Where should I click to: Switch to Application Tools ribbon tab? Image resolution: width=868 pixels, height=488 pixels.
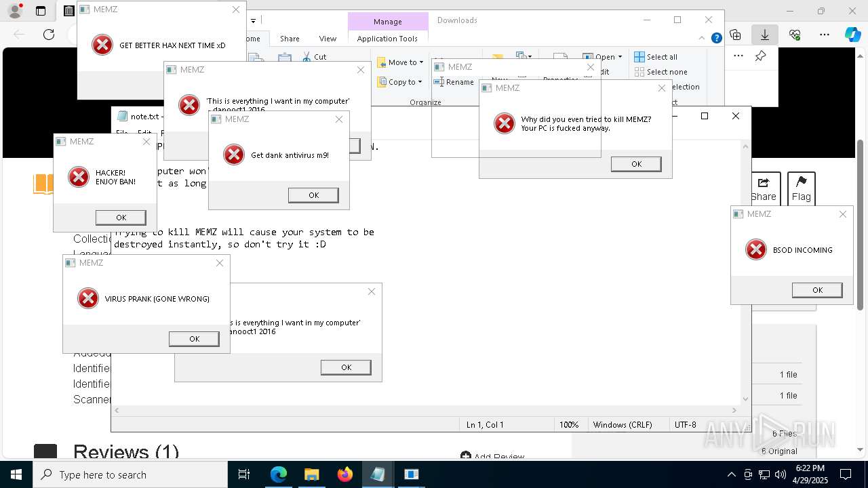click(387, 39)
